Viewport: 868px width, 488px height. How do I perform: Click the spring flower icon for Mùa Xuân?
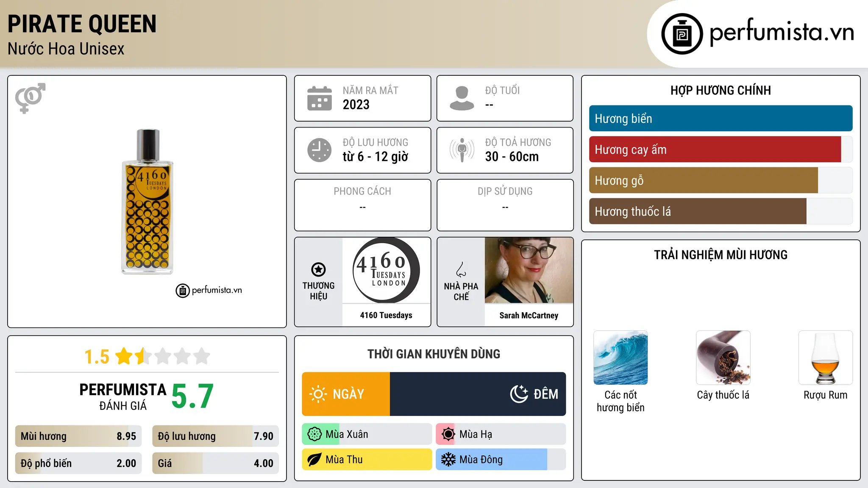click(x=314, y=434)
